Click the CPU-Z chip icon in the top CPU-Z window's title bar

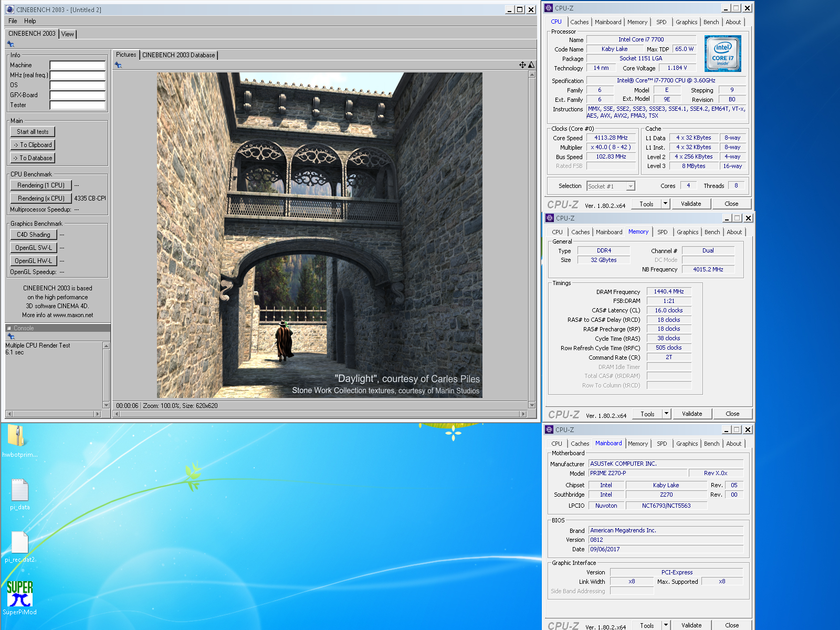pos(549,8)
